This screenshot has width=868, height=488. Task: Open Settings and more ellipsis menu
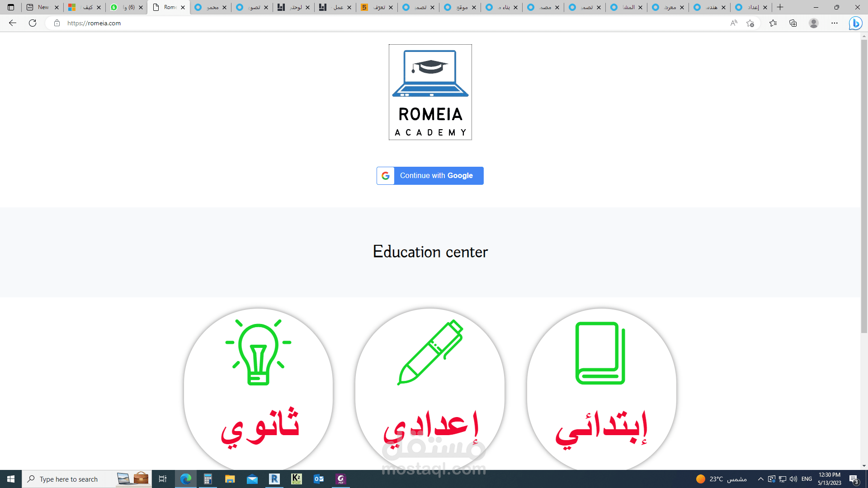tap(835, 23)
